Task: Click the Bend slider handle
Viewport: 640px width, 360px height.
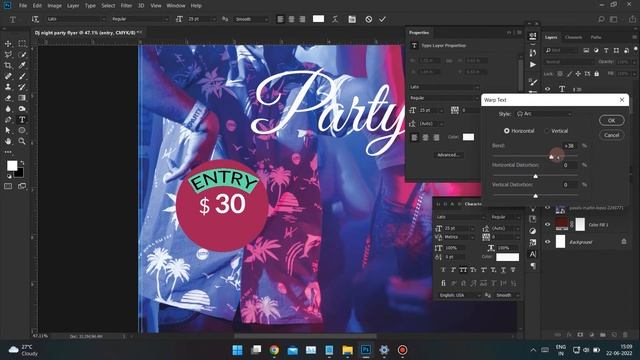Action: (x=551, y=157)
